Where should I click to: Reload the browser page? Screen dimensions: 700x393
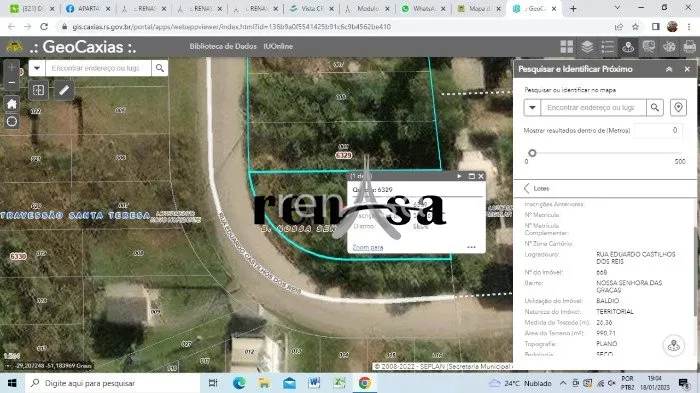[44, 27]
